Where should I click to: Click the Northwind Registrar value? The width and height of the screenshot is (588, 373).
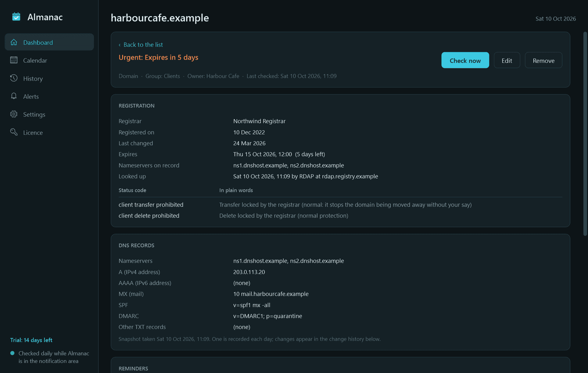[259, 121]
